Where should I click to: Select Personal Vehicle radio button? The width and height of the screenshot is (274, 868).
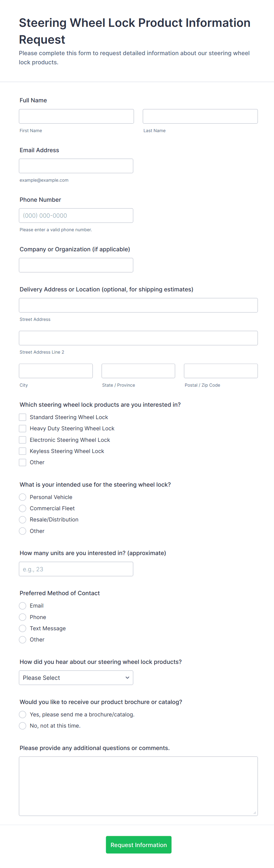pyautogui.click(x=23, y=497)
